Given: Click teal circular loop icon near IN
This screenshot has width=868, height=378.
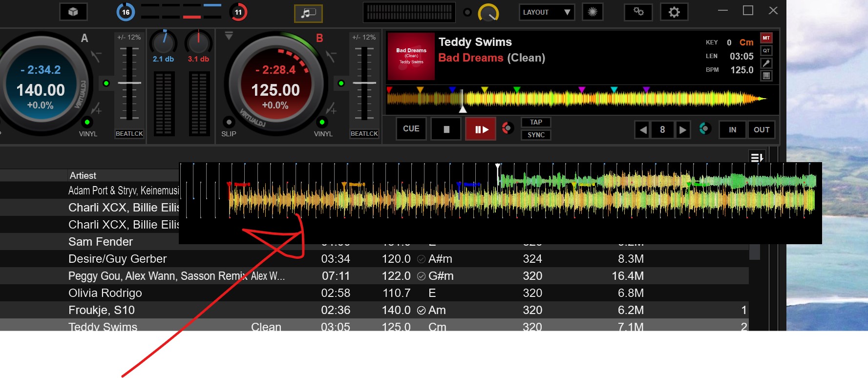Looking at the screenshot, I should click(x=705, y=128).
